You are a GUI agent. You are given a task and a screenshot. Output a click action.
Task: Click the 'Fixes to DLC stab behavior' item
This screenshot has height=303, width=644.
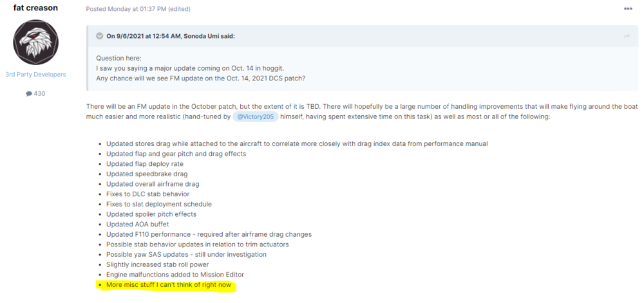pyautogui.click(x=147, y=194)
